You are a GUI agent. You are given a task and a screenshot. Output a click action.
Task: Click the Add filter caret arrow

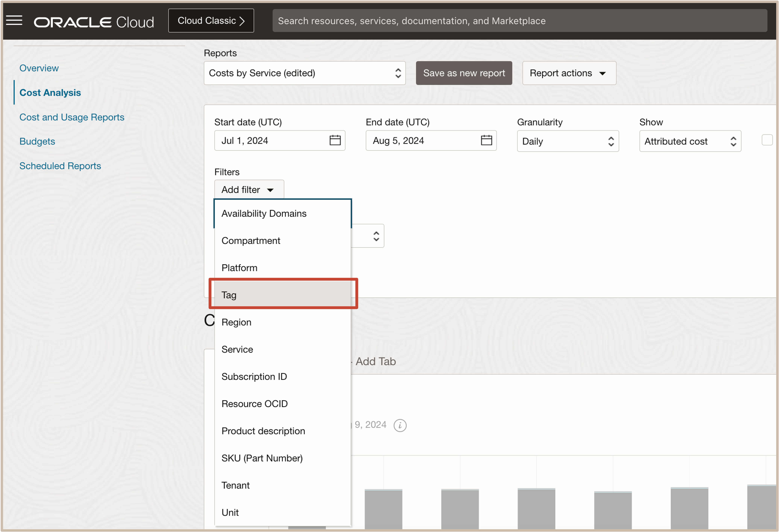point(270,190)
